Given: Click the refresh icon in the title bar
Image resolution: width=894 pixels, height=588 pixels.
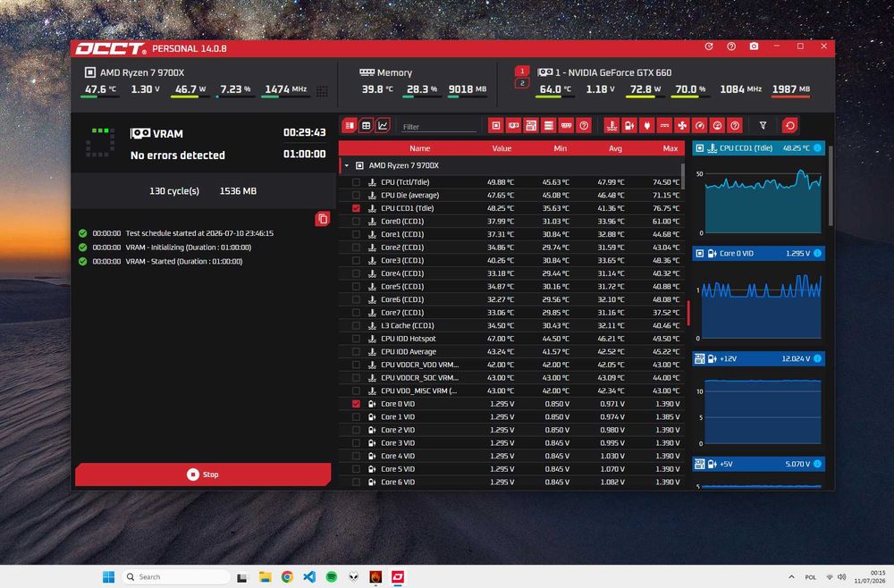Looking at the screenshot, I should coord(709,46).
